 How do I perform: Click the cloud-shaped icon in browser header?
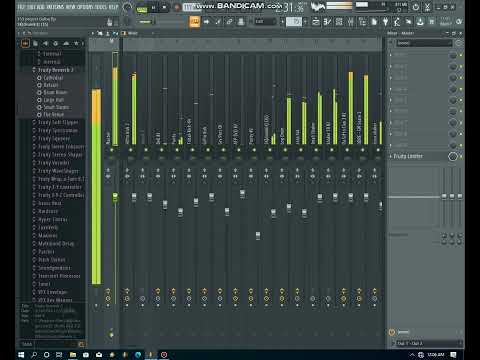(x=66, y=43)
